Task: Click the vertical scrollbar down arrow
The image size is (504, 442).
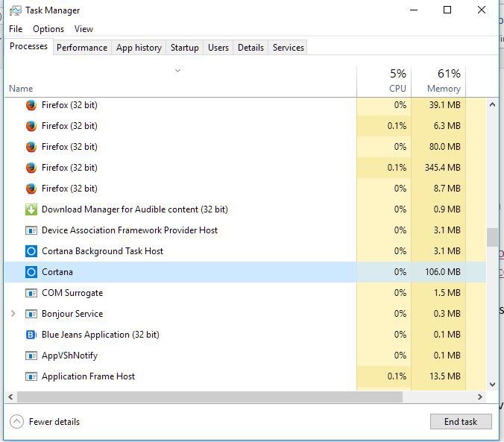Action: (492, 385)
